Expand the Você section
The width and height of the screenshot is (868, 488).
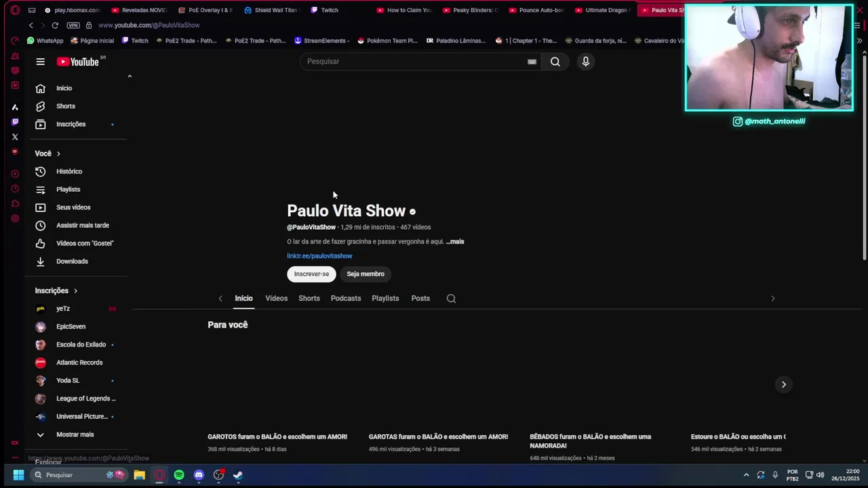point(47,154)
